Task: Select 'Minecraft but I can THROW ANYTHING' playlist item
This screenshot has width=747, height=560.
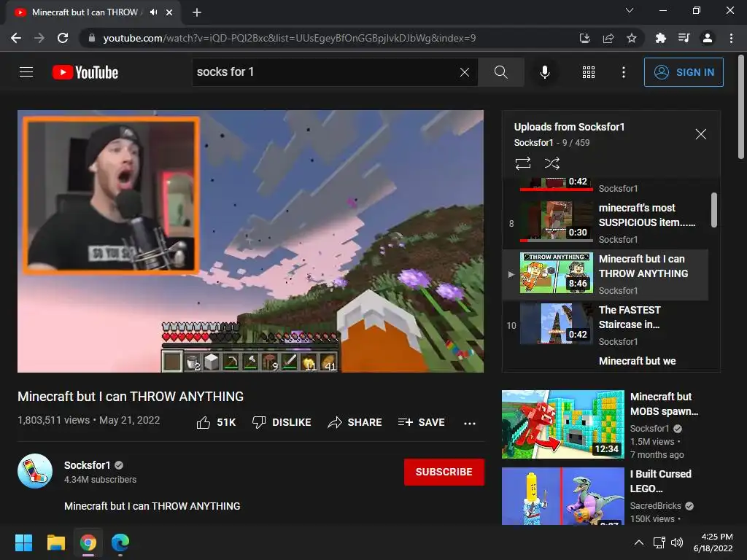Action: [606, 274]
